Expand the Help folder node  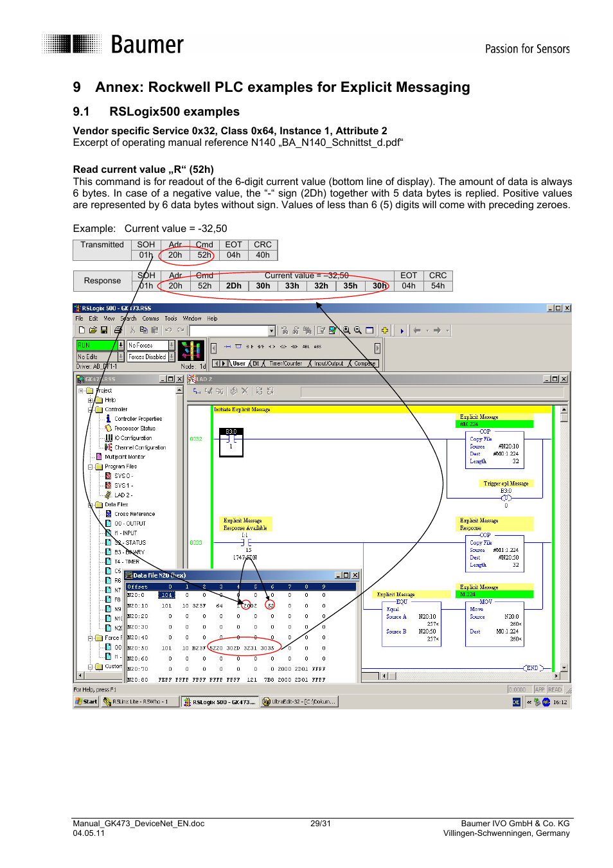[91, 400]
